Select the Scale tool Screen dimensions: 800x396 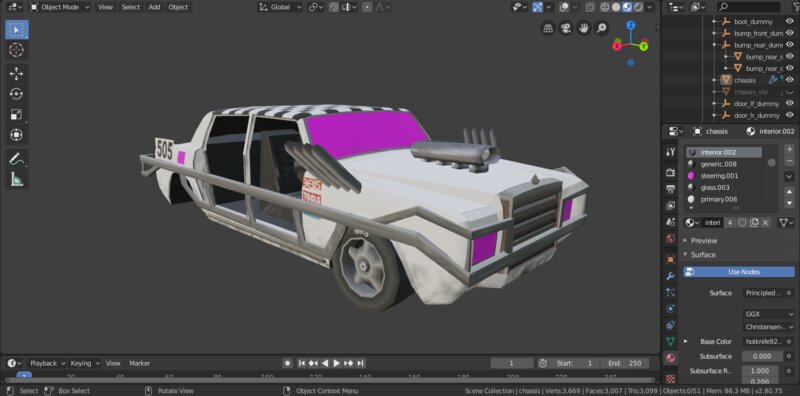16,114
